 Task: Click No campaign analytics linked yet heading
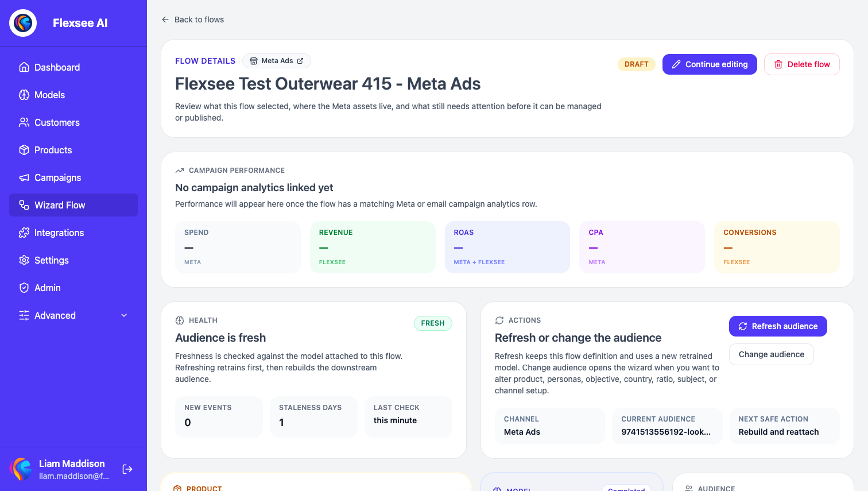pos(254,188)
